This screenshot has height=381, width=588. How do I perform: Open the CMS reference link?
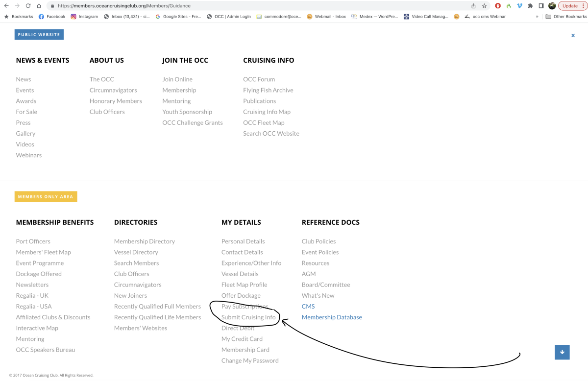point(308,306)
